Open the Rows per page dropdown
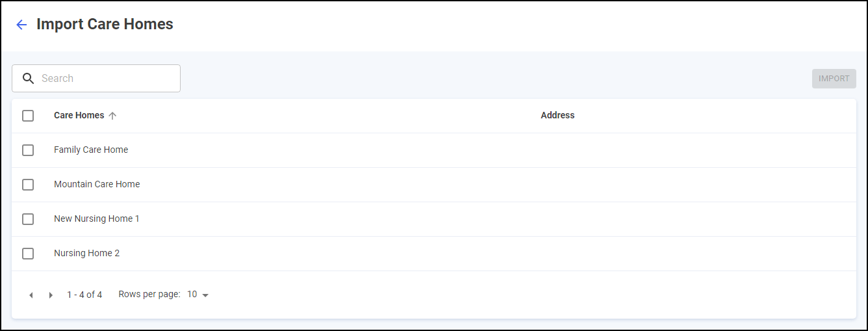 198,295
